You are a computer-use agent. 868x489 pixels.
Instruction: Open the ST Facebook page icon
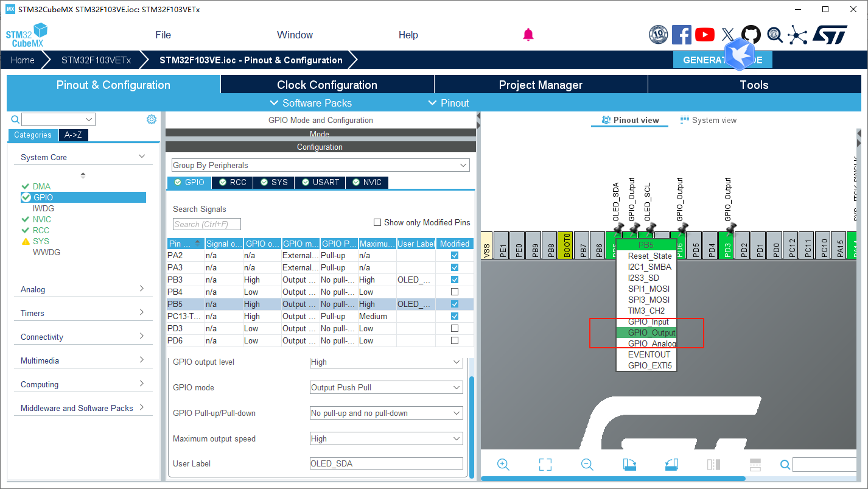681,35
